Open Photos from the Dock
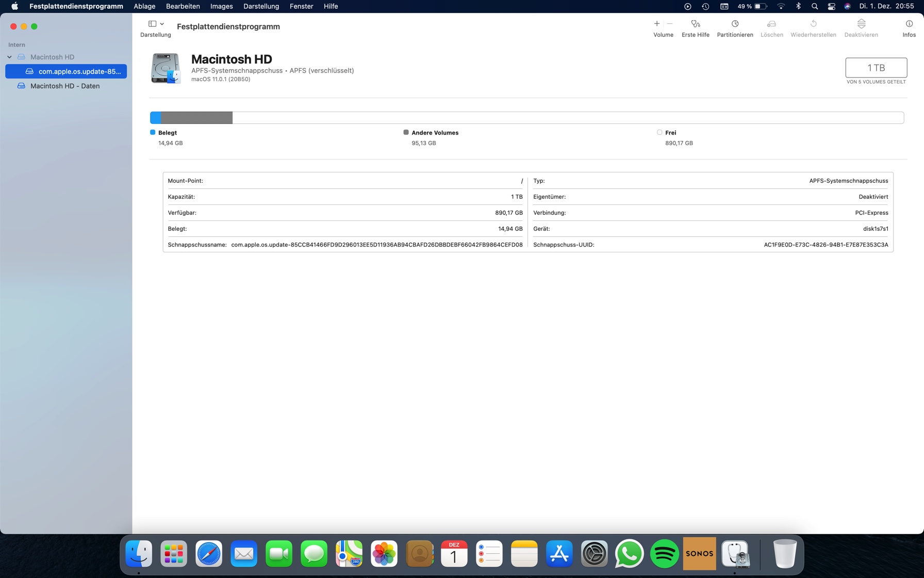Image resolution: width=924 pixels, height=578 pixels. click(x=384, y=554)
